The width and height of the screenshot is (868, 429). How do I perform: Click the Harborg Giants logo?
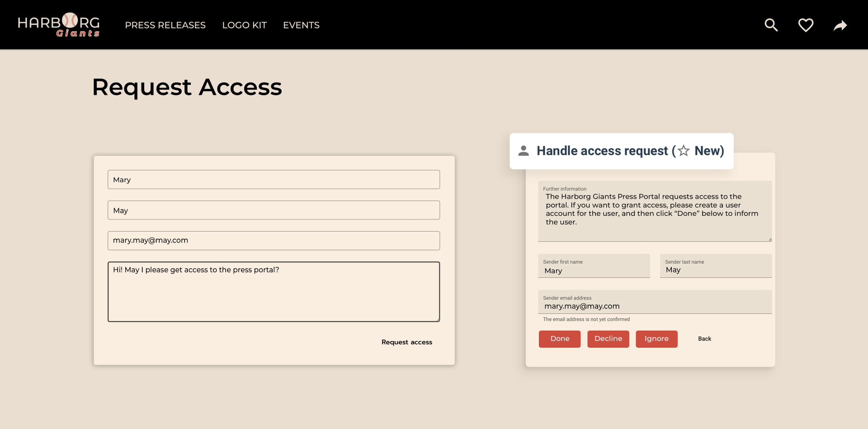[59, 25]
